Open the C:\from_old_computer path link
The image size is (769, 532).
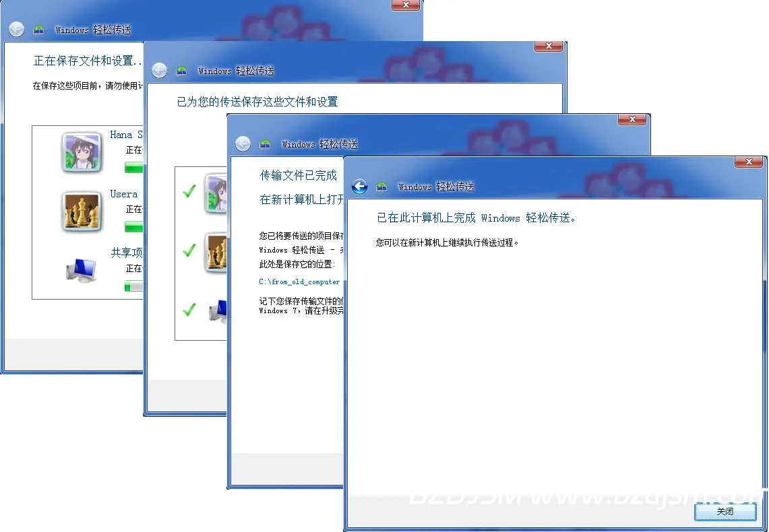click(x=299, y=281)
